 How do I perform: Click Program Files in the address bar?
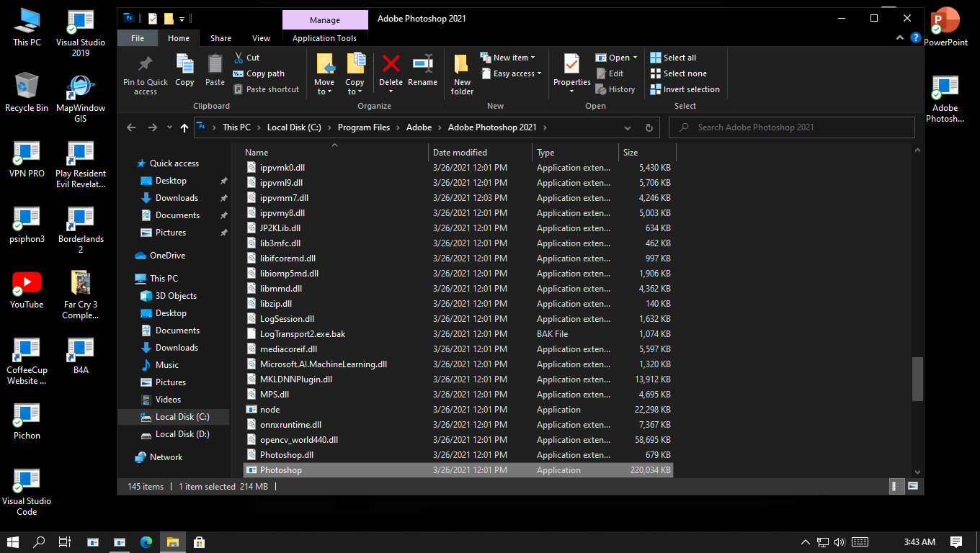pyautogui.click(x=363, y=127)
